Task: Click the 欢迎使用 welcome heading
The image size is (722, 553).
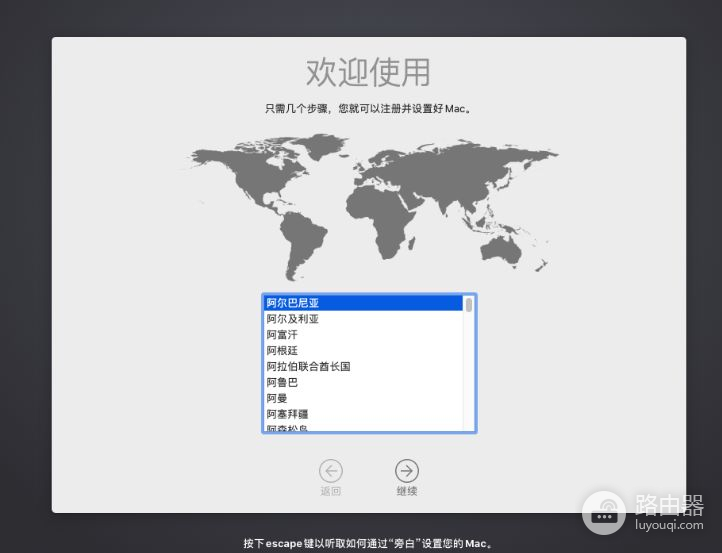Action: pos(368,73)
